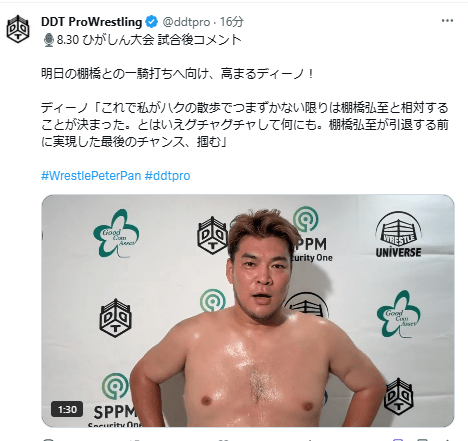Open the post via the 16分 timestamp
The width and height of the screenshot is (468, 441).
click(x=231, y=22)
